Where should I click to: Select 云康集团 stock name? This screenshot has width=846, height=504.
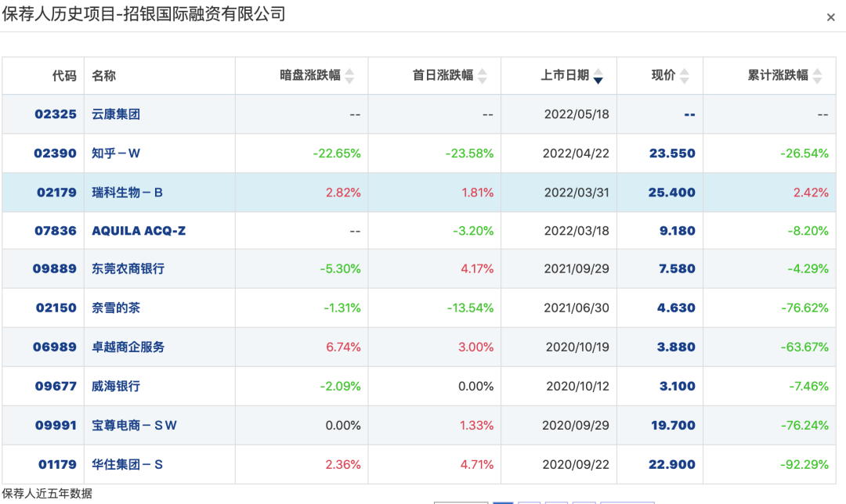coord(116,114)
